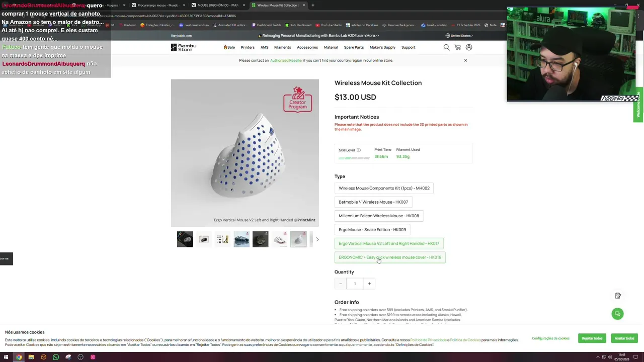Select the Batmobile mouse thumbnail
644x362 pixels.
[x=242, y=239]
